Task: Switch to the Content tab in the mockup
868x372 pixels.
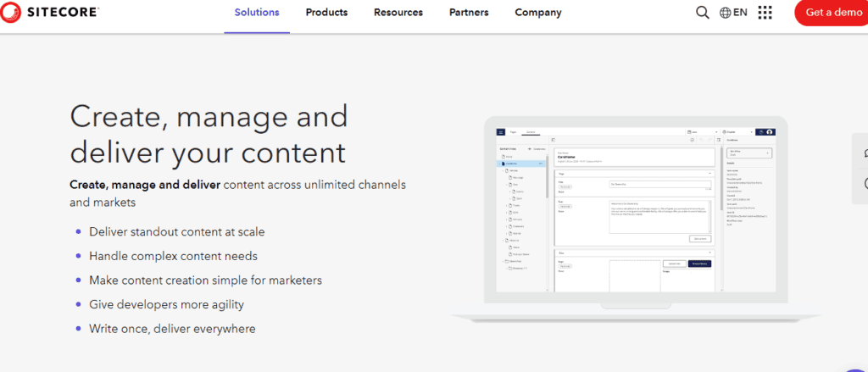Action: click(530, 132)
